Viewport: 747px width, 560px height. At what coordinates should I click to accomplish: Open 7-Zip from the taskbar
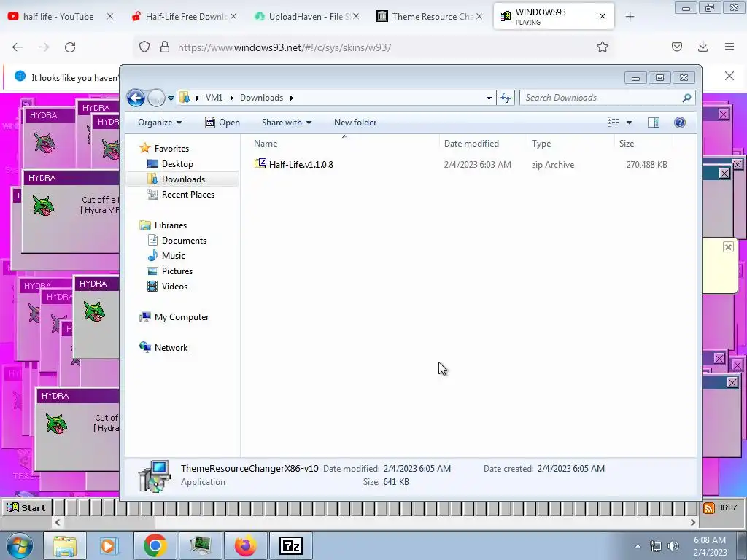[290, 545]
